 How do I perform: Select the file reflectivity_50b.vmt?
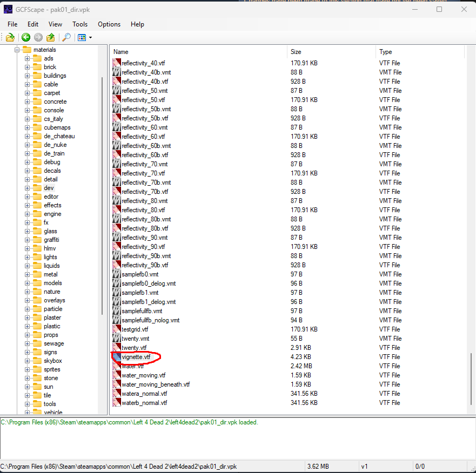click(146, 109)
